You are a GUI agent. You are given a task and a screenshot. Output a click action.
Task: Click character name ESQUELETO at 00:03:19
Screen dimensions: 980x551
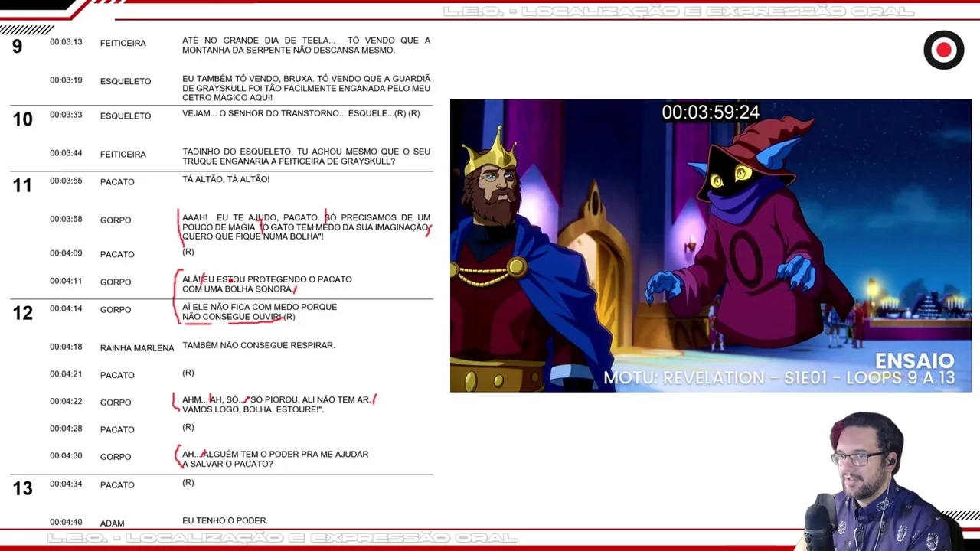[x=126, y=81]
